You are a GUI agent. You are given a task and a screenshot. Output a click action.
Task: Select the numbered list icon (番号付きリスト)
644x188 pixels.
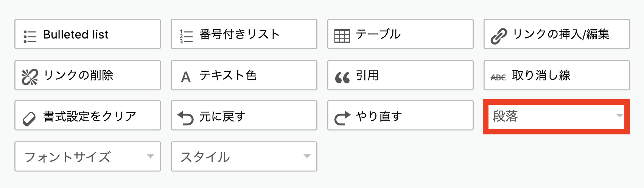coord(186,36)
